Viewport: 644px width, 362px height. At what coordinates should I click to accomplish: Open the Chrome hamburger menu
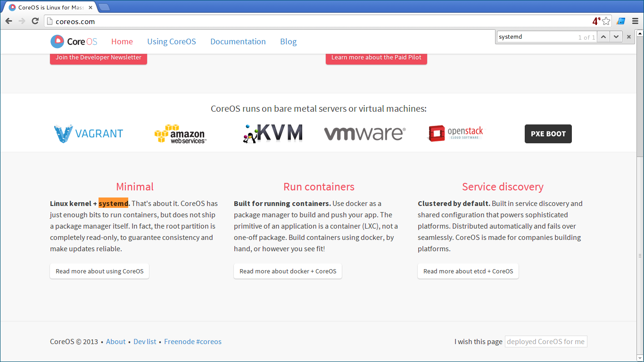pyautogui.click(x=635, y=21)
